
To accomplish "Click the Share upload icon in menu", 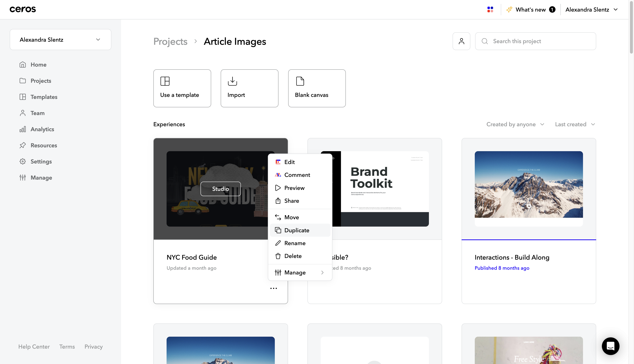I will [278, 201].
